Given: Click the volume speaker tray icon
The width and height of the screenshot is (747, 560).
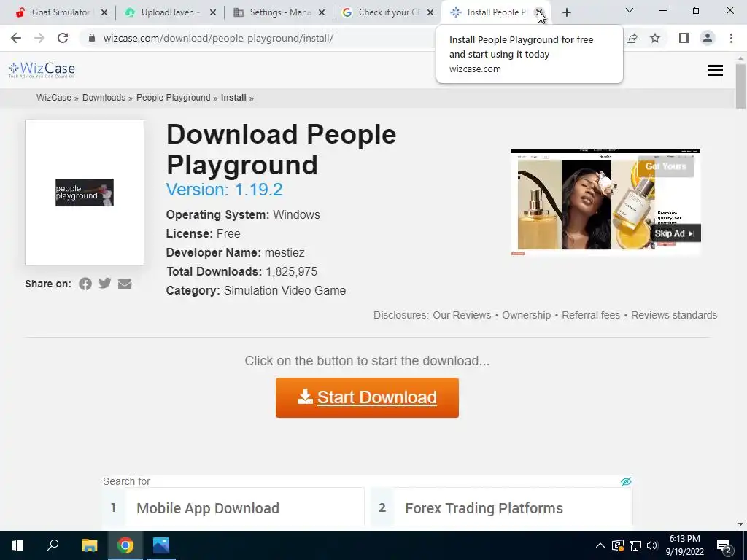Looking at the screenshot, I should point(652,545).
